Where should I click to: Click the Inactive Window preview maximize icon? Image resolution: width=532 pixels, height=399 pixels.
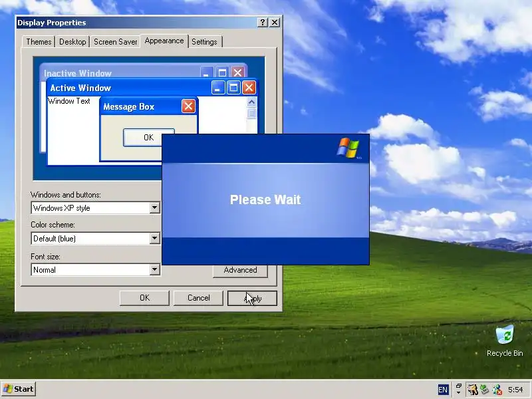click(x=222, y=72)
